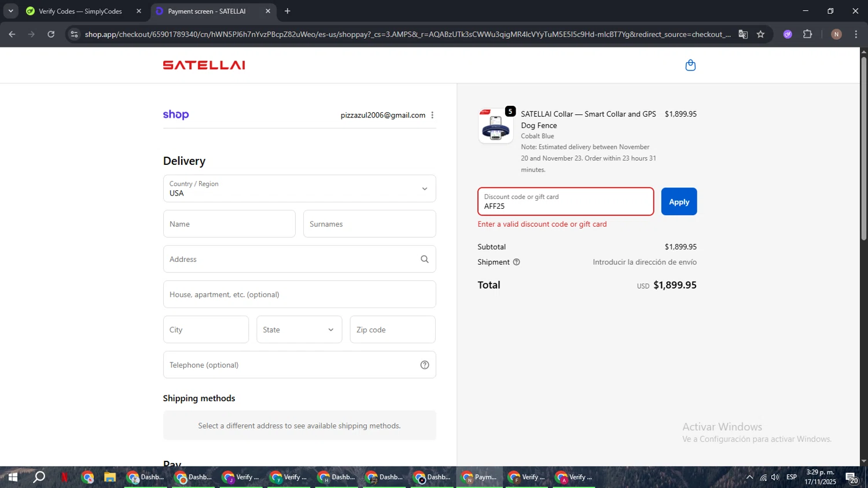This screenshot has height=488, width=868.
Task: Click the Surnames input field
Action: click(x=369, y=224)
